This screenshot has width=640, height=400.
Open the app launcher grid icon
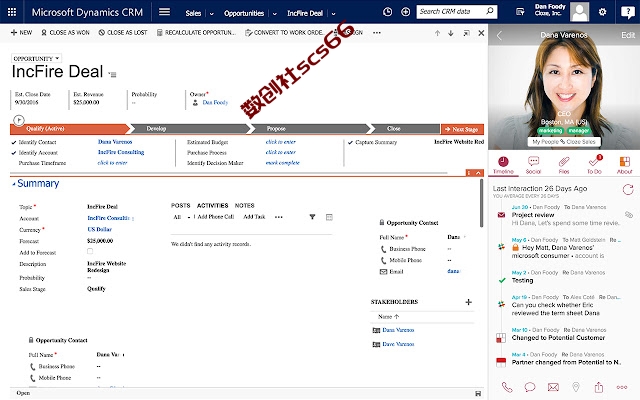tap(12, 12)
